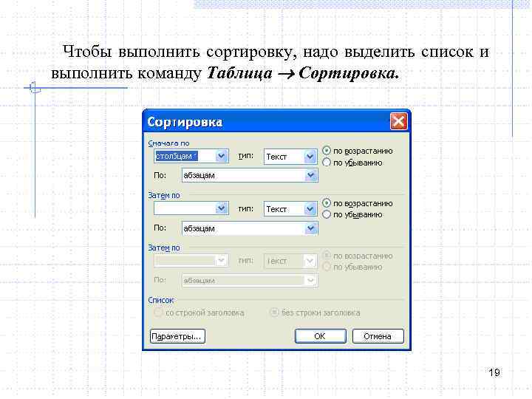
Task: Click the 'Таблица → Сортировка' text in the slide
Action: (303, 73)
